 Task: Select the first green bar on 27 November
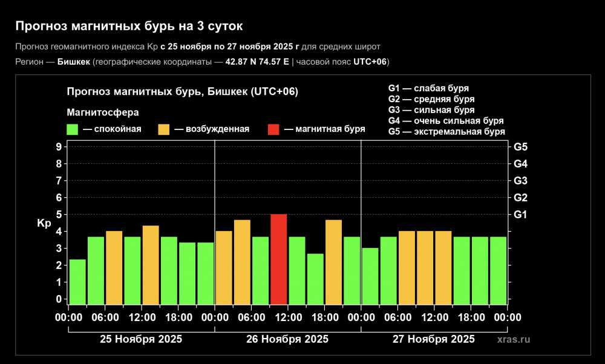[x=370, y=276]
